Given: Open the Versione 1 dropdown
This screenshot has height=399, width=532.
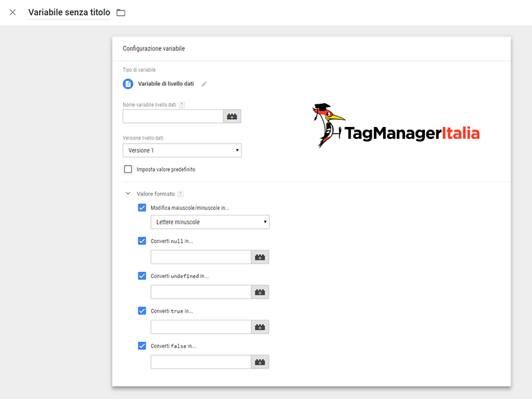Looking at the screenshot, I should click(182, 151).
